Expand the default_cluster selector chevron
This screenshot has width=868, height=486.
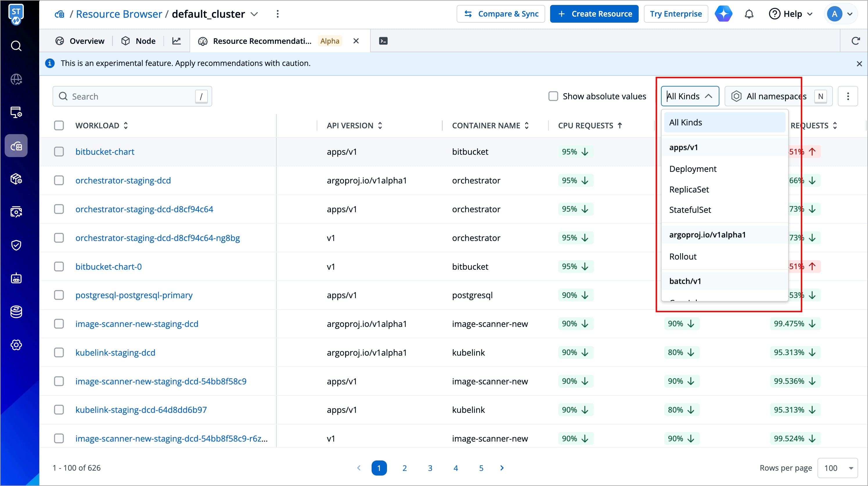click(x=254, y=14)
